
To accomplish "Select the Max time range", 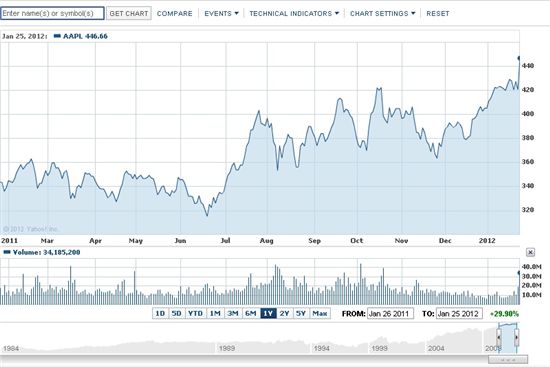I will pyautogui.click(x=320, y=313).
